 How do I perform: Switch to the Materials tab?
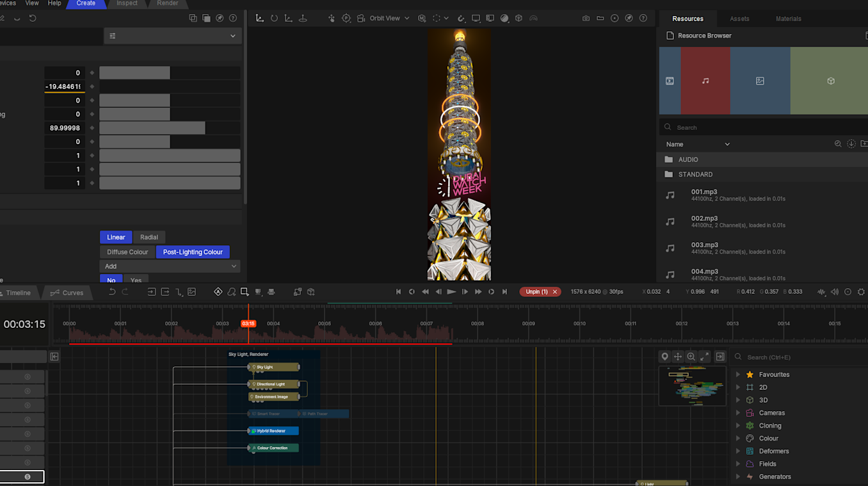coord(788,19)
